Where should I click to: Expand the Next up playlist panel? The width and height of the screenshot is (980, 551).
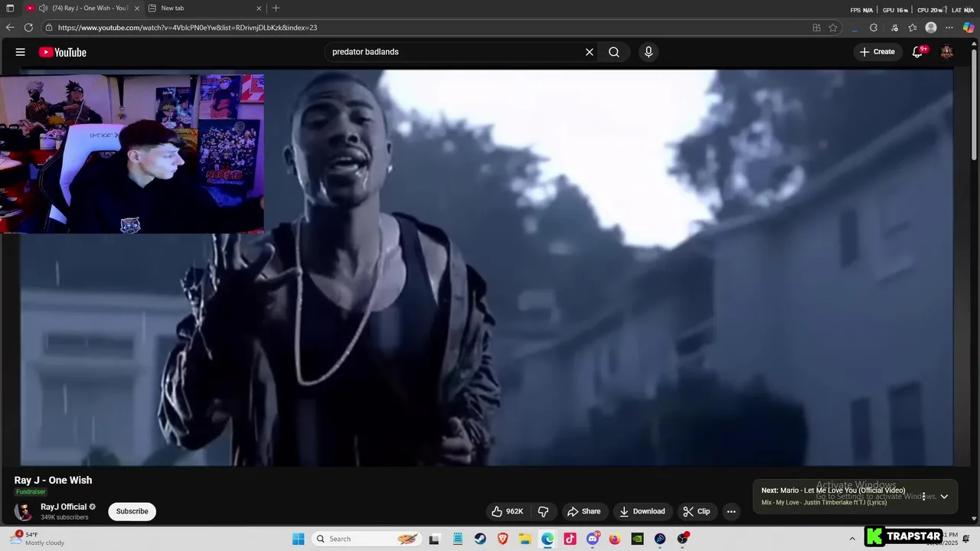[x=944, y=497]
